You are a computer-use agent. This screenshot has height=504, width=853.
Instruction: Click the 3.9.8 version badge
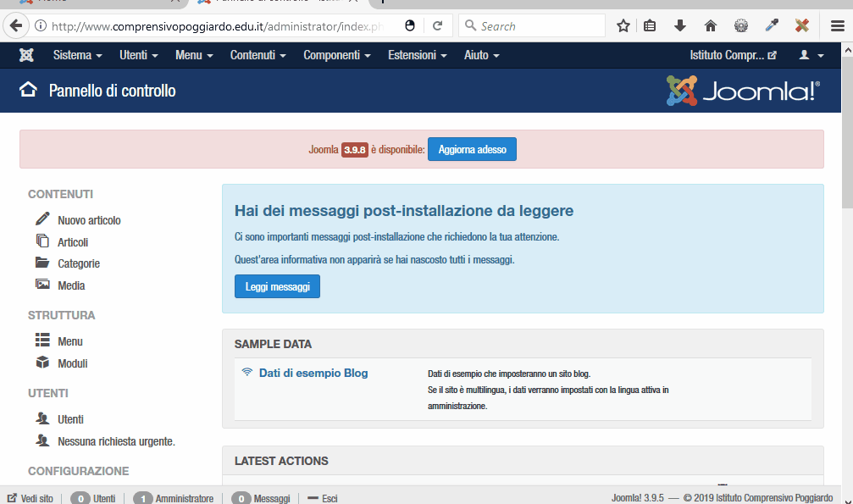355,150
